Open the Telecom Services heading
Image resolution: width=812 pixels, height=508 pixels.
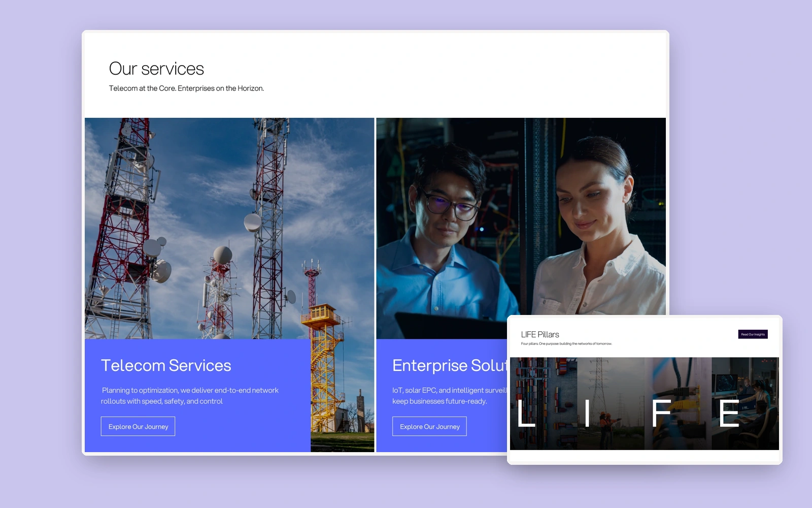point(166,365)
